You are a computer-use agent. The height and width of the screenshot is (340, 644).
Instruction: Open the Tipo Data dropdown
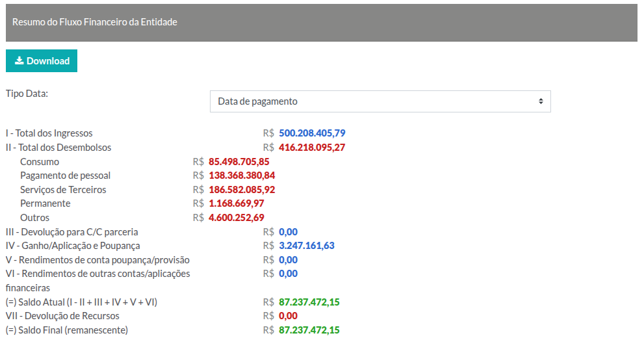pyautogui.click(x=380, y=101)
